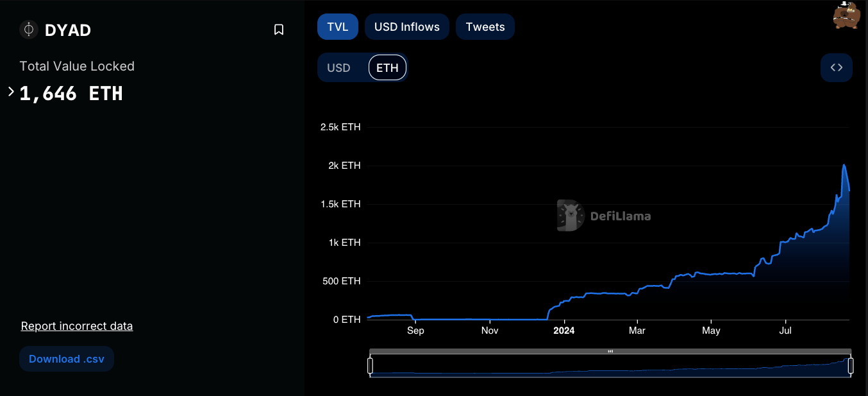The width and height of the screenshot is (868, 396).
Task: Open the embed chart code icon
Action: click(x=836, y=67)
